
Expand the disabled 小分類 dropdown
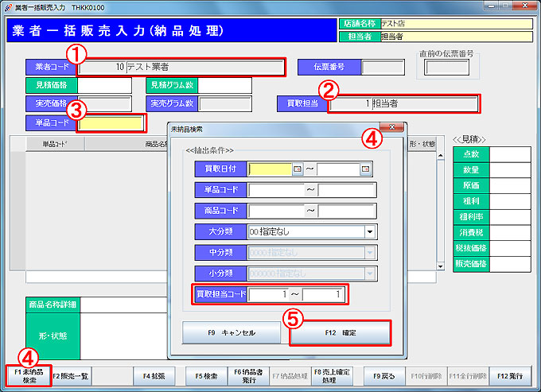370,274
